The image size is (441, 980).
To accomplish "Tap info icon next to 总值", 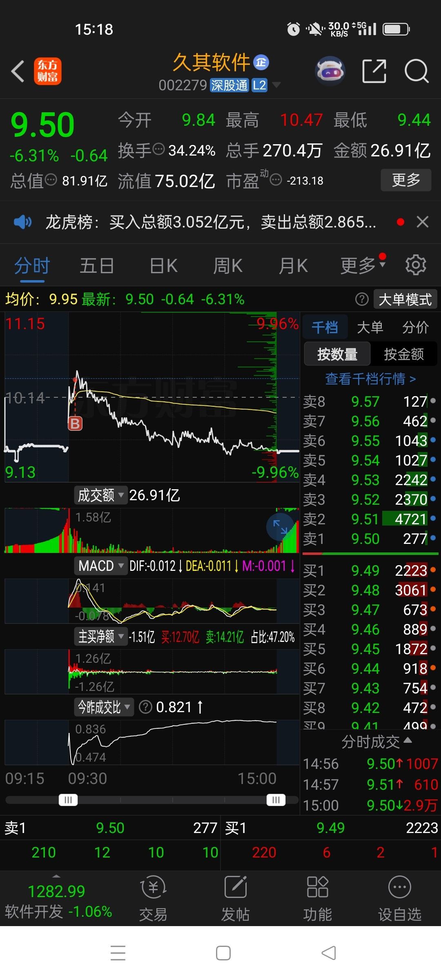I will click(51, 179).
